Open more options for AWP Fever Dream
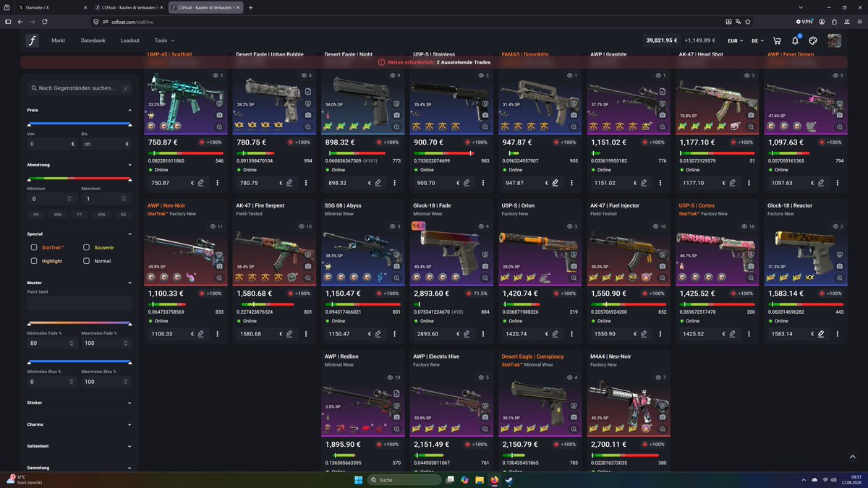The width and height of the screenshot is (868, 488). coord(837,183)
